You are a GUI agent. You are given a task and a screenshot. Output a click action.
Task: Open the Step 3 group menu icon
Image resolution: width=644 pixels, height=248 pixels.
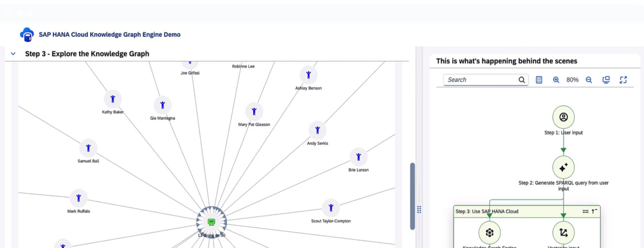(x=585, y=212)
